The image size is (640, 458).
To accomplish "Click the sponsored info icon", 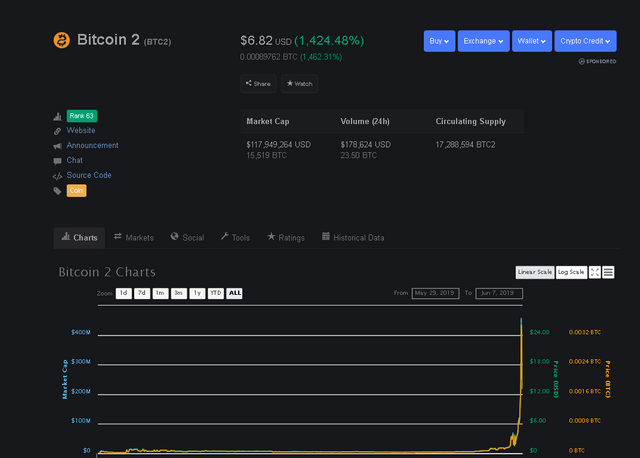I will coord(582,61).
